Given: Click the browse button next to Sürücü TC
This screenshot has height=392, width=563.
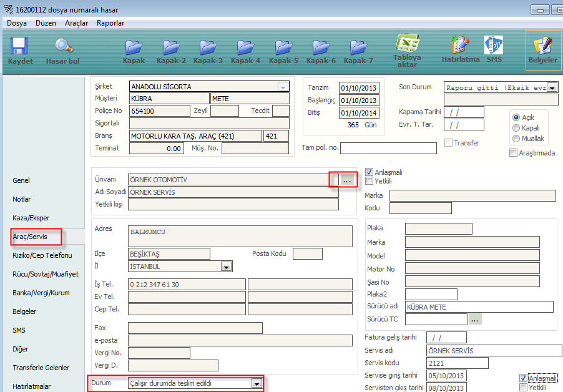Looking at the screenshot, I should [x=475, y=320].
